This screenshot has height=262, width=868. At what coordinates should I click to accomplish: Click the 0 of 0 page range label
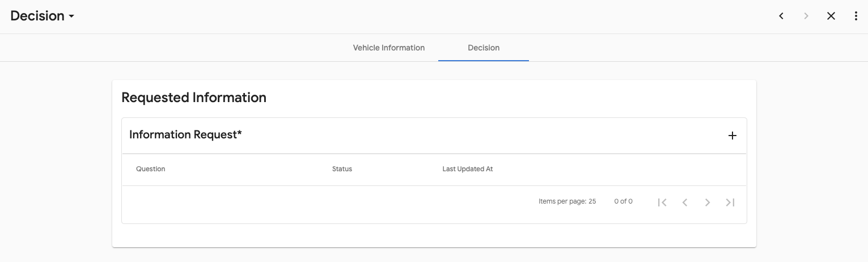(x=623, y=201)
